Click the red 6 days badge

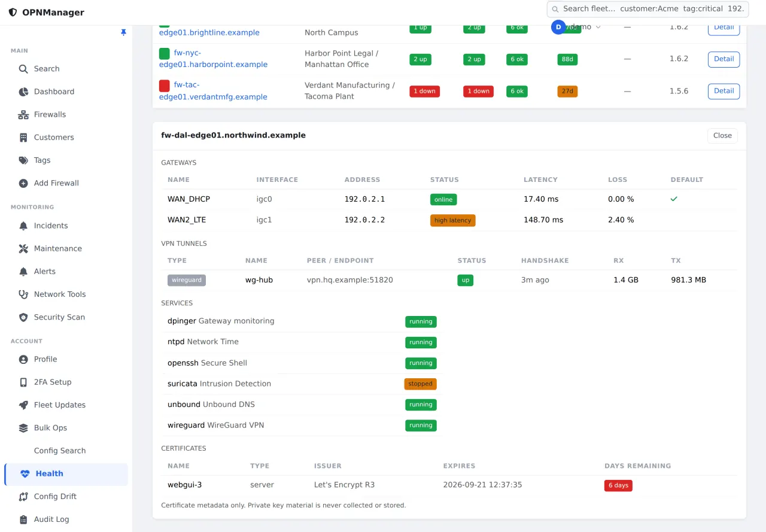[618, 485]
